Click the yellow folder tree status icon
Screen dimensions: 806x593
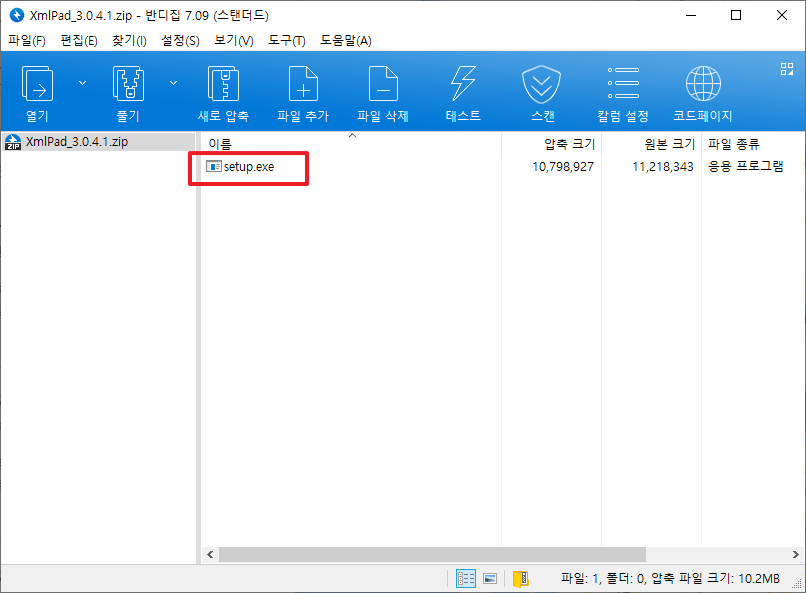[521, 579]
